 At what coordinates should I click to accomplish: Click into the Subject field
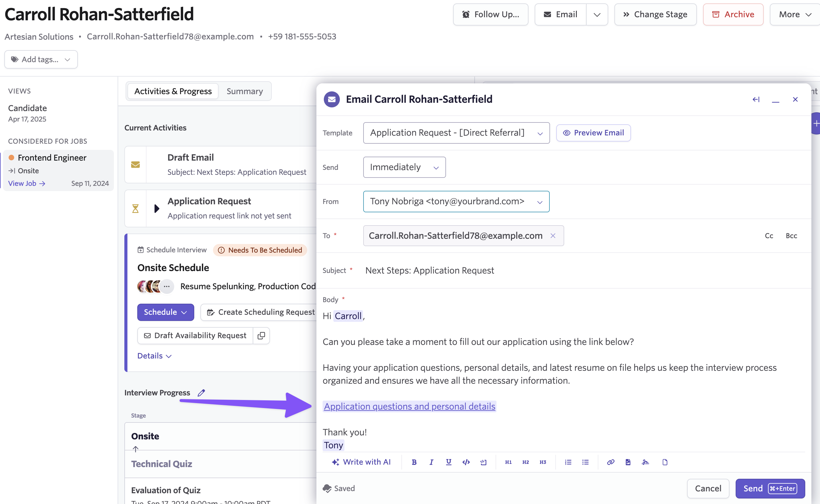coord(429,270)
